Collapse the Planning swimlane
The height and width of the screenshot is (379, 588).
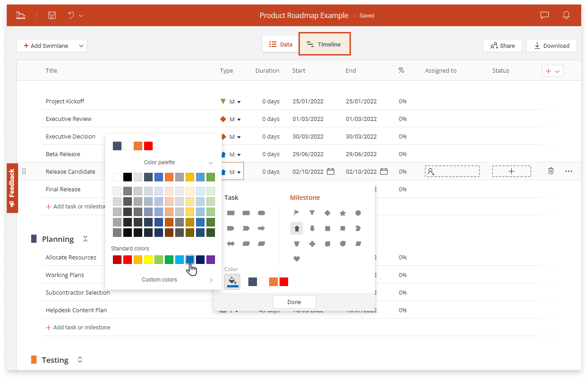click(x=85, y=239)
